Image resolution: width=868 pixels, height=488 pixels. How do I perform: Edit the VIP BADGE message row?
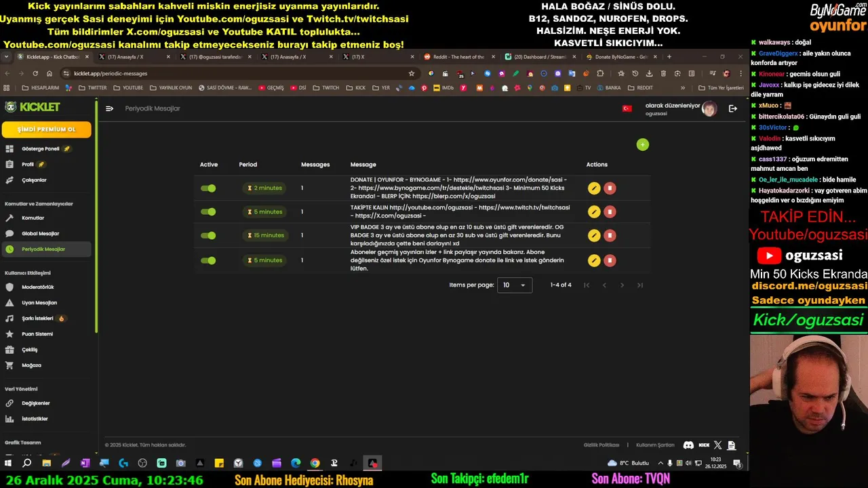(x=594, y=235)
